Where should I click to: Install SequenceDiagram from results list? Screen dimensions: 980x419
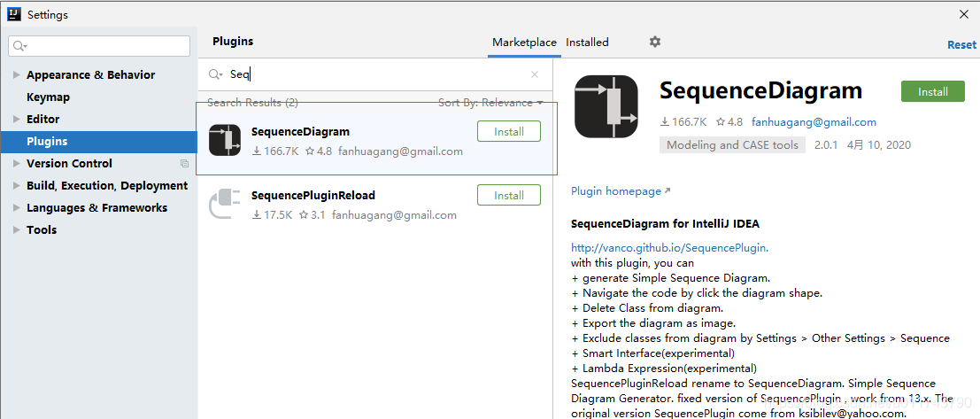pyautogui.click(x=509, y=132)
